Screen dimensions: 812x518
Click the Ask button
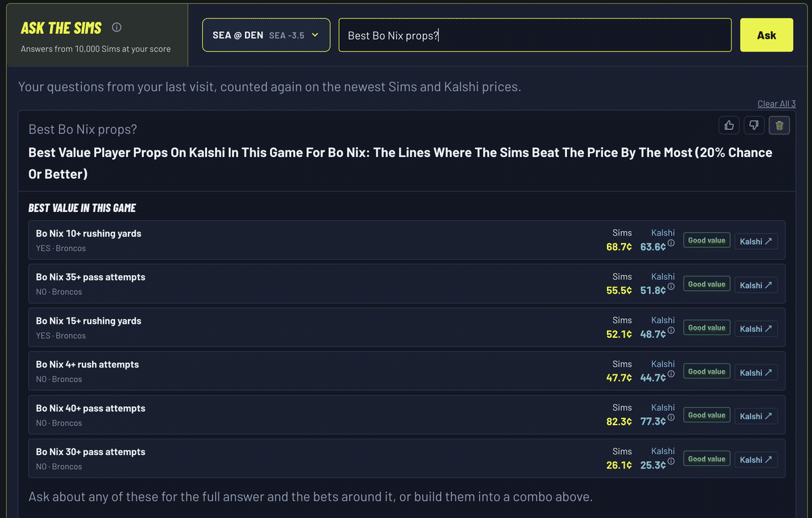click(767, 35)
